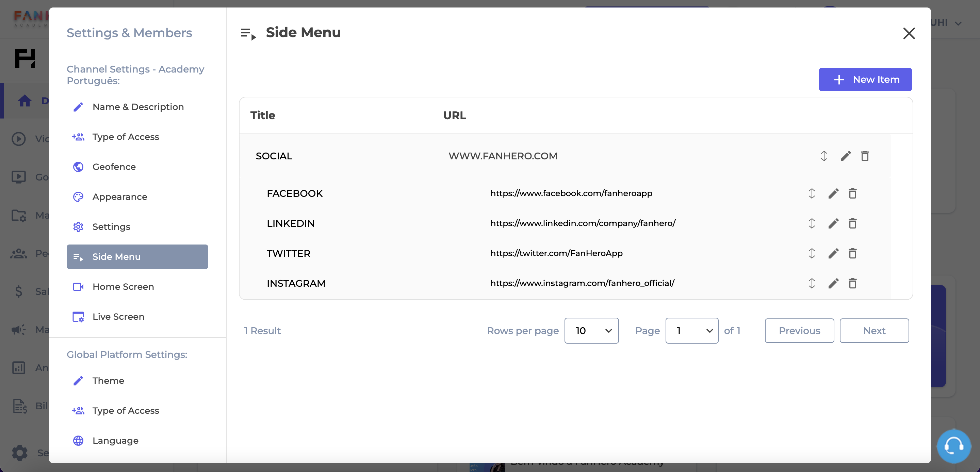Delete the TWITTER item
The height and width of the screenshot is (472, 980).
click(x=852, y=253)
